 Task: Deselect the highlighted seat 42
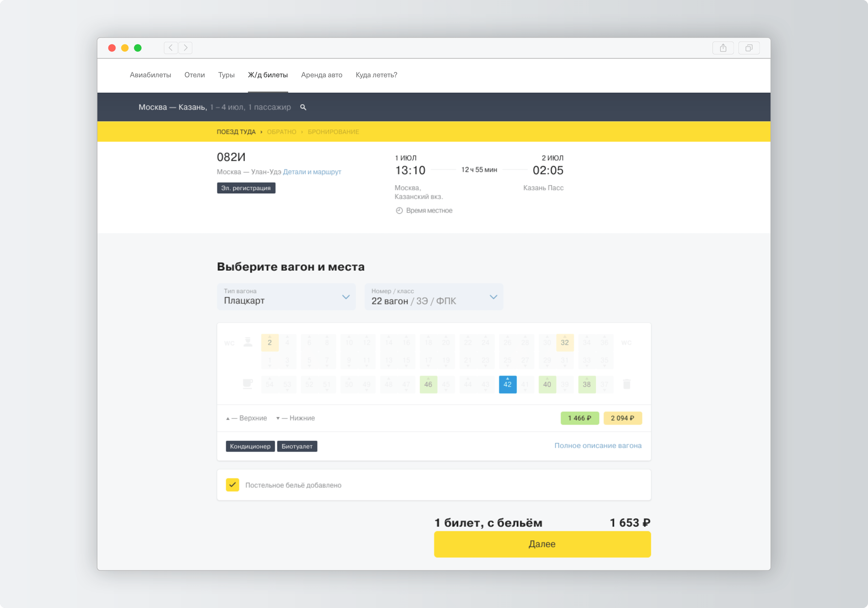coord(507,384)
